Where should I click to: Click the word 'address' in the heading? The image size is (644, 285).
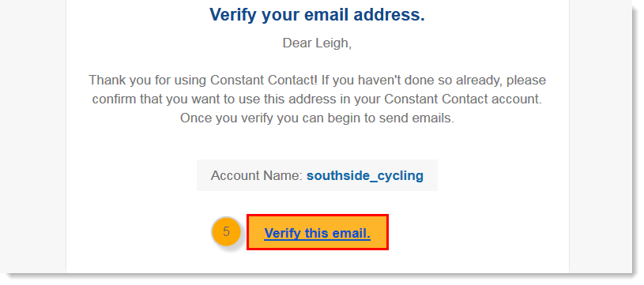pos(390,15)
